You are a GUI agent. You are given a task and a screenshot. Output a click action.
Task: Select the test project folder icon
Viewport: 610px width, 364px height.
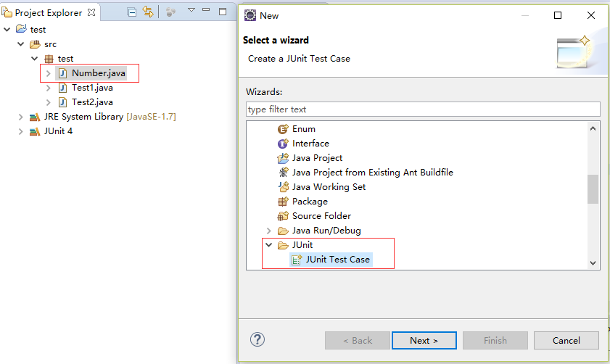point(21,29)
